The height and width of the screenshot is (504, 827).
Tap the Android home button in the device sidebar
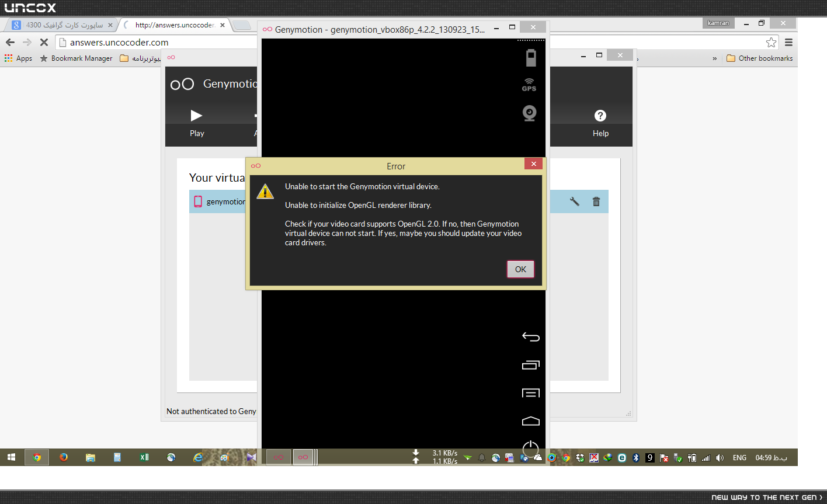coord(530,421)
